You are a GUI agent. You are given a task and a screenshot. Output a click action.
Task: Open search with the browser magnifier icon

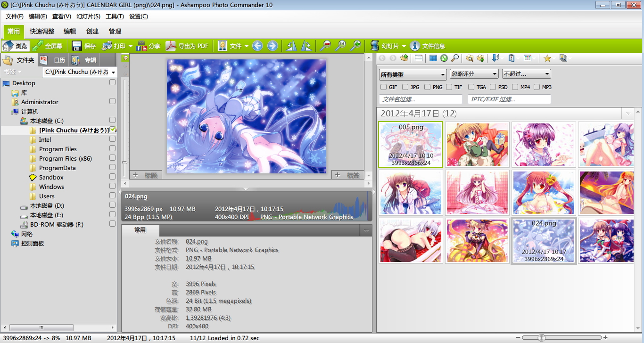pyautogui.click(x=455, y=58)
